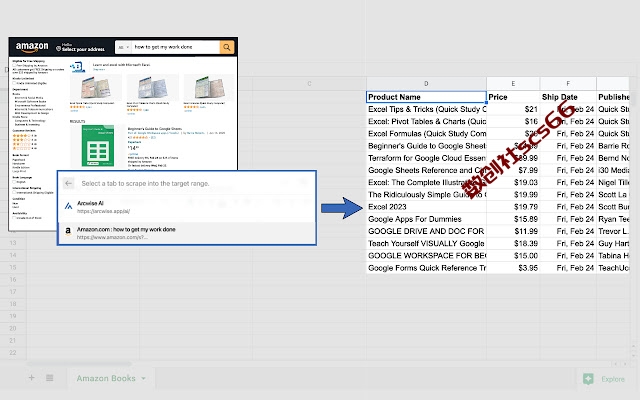This screenshot has height=400, width=640.
Task: Click the 'Ship Date' header cell
Action: pyautogui.click(x=568, y=97)
